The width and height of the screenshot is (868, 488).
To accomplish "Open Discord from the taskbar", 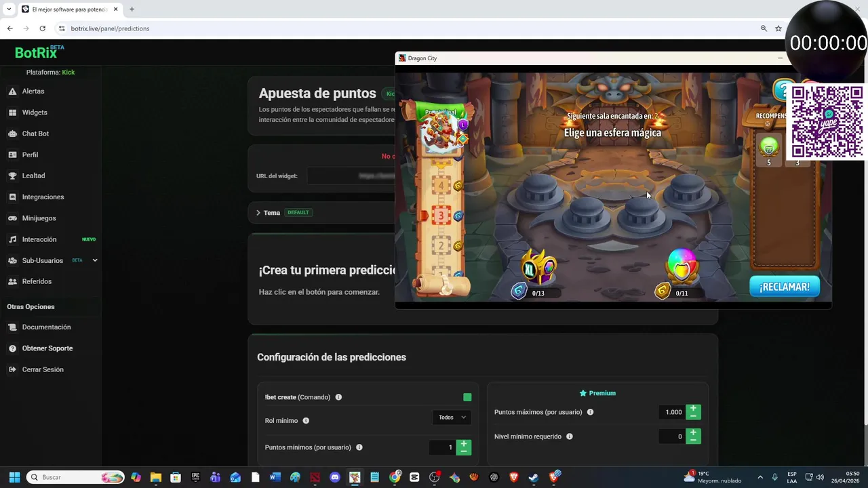I will tap(334, 477).
